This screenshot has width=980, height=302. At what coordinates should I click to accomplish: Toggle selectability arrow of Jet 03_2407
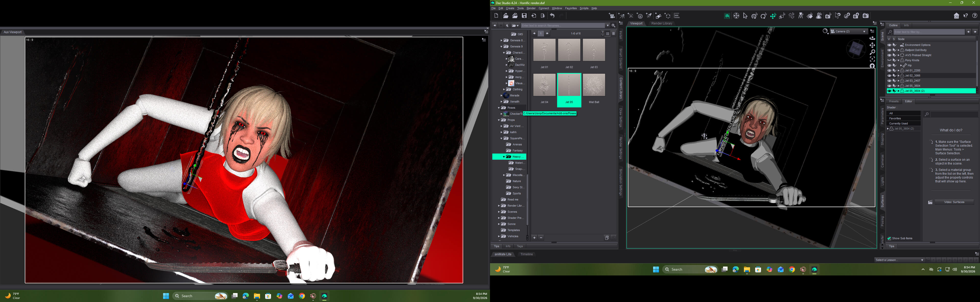[895, 81]
